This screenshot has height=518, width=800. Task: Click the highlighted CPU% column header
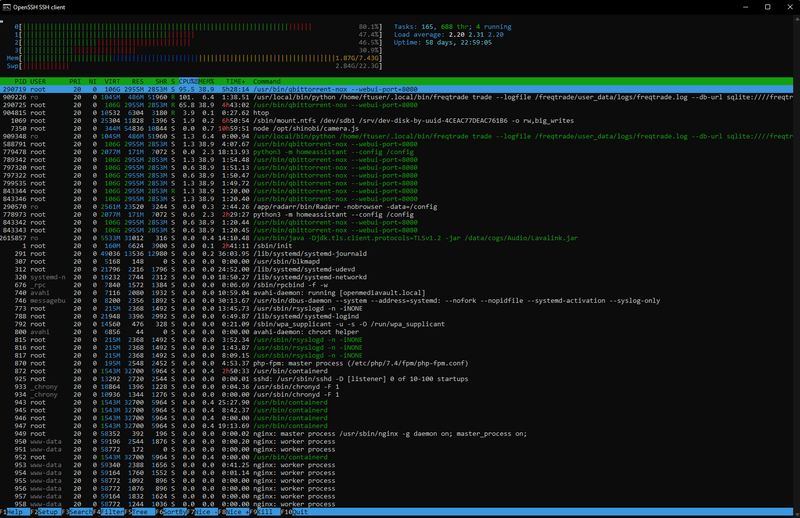click(x=188, y=82)
